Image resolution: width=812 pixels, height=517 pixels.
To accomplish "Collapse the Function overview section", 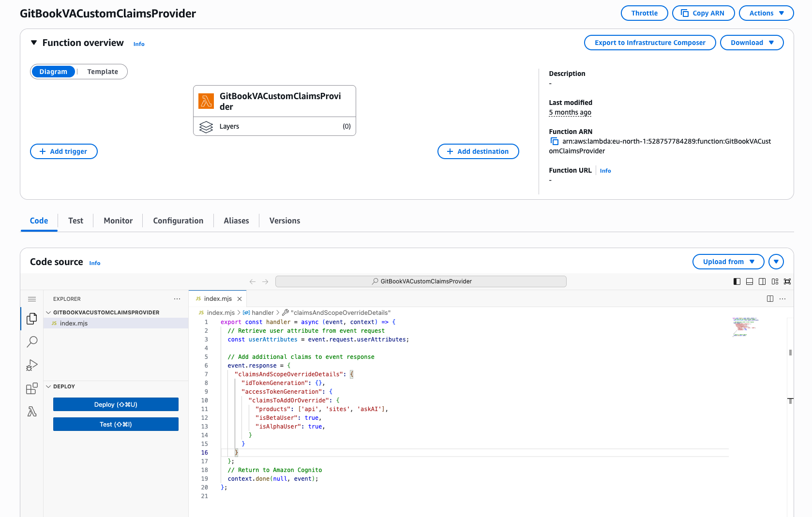I will [x=34, y=43].
